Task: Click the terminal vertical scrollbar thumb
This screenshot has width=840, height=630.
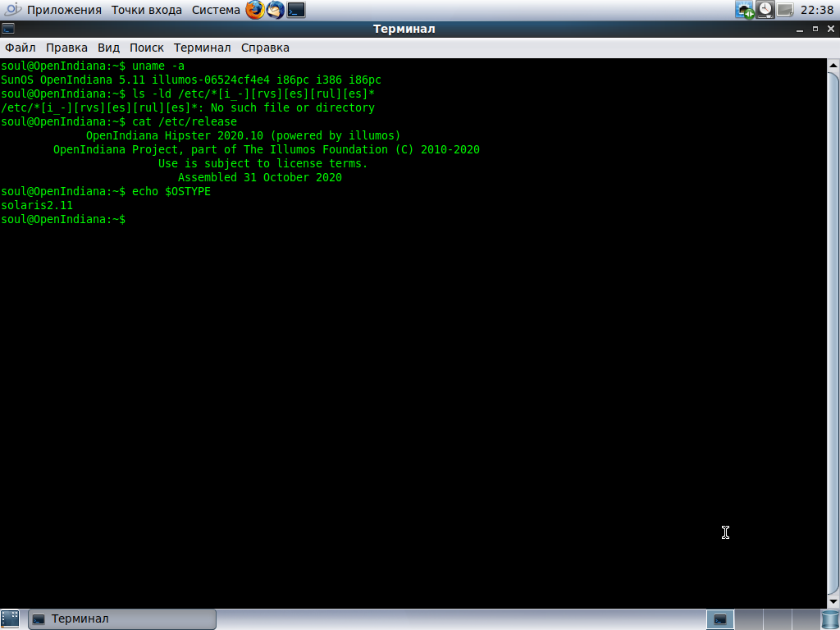Action: click(833, 333)
